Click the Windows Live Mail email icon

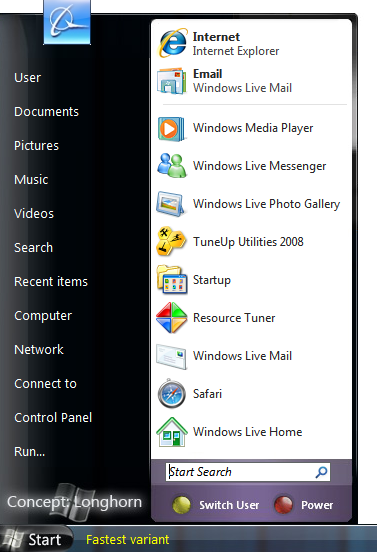[171, 81]
